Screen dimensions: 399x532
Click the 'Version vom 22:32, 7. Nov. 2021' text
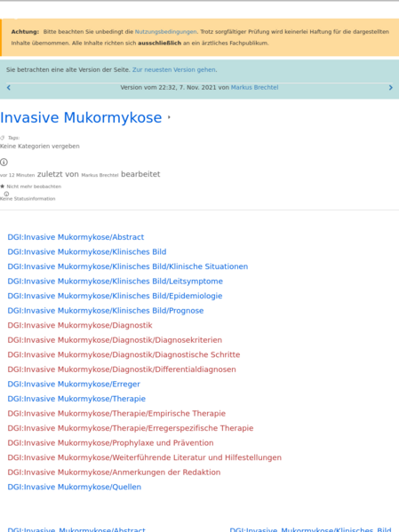click(x=168, y=87)
